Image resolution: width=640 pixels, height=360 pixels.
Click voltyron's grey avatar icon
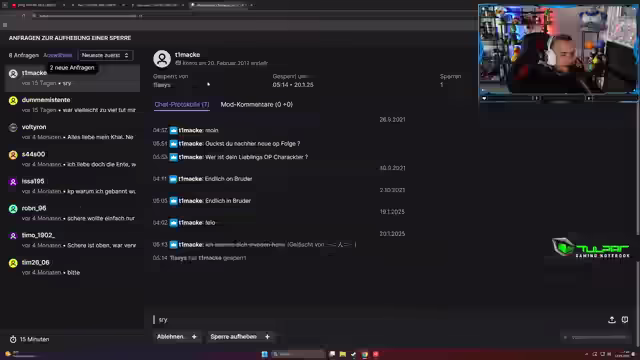[13, 127]
